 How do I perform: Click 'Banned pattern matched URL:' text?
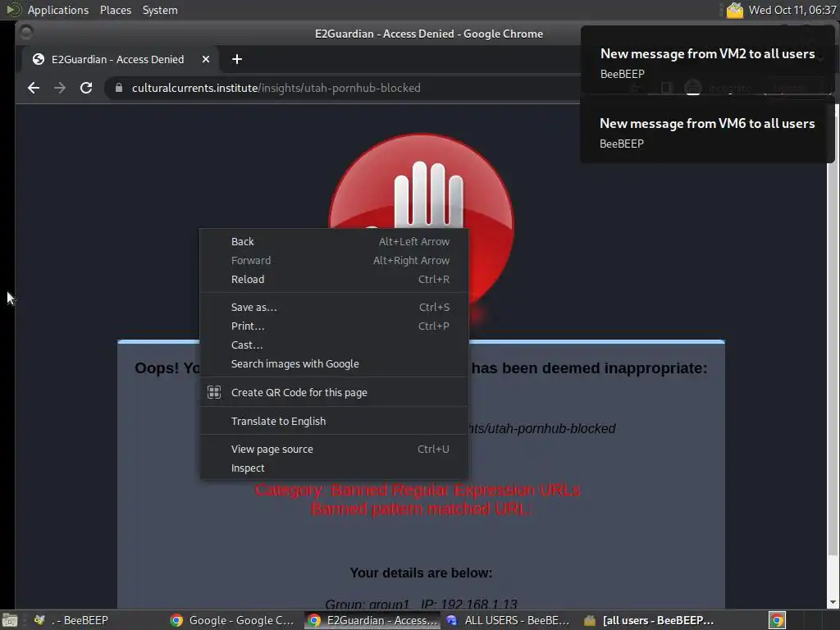[421, 509]
